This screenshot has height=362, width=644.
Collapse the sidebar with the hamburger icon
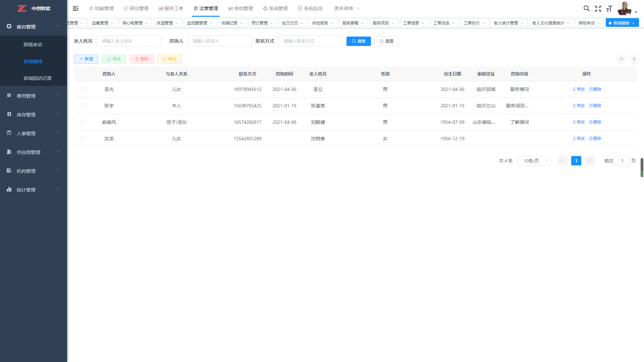coord(75,8)
